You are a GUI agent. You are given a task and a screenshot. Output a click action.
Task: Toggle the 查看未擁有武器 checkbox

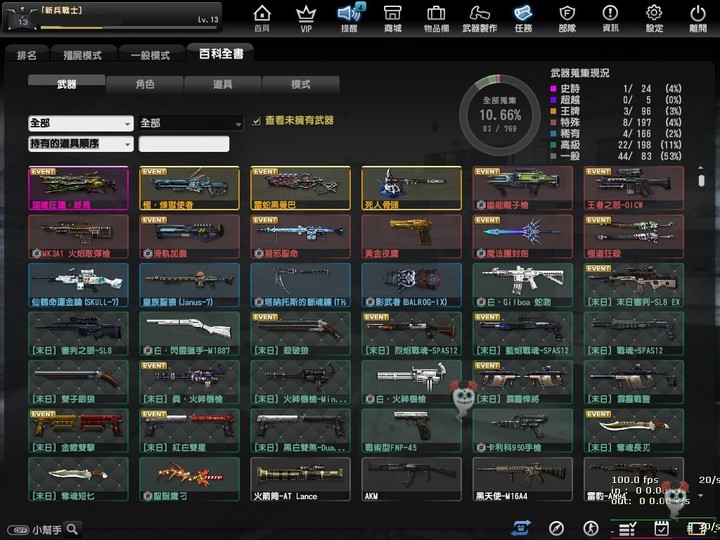(257, 121)
